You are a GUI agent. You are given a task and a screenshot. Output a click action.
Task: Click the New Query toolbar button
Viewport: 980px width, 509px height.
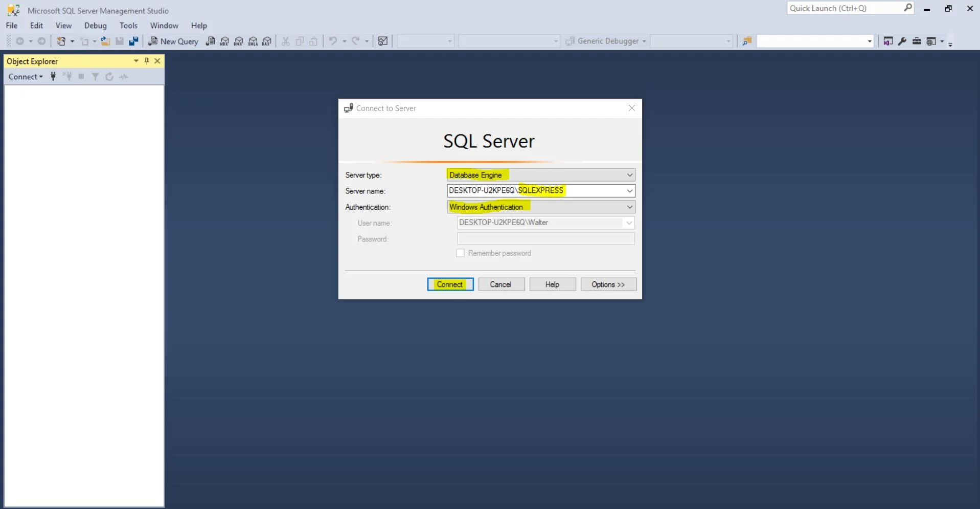pyautogui.click(x=173, y=41)
